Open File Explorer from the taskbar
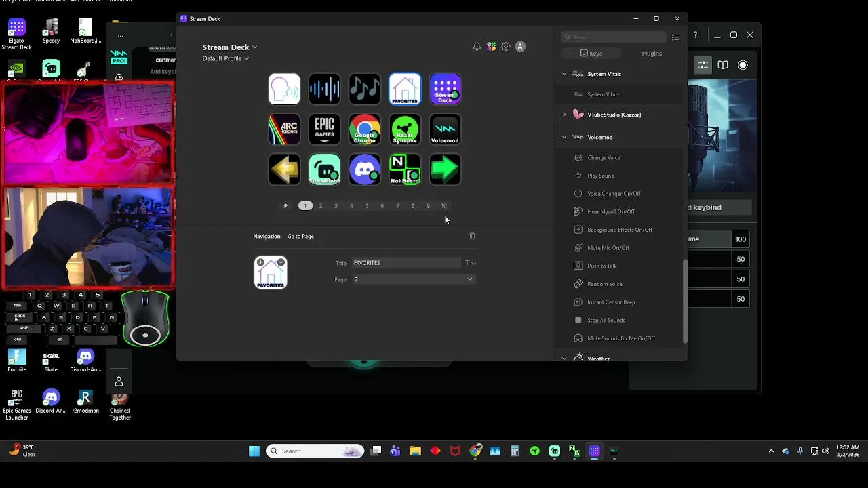Viewport: 868px width, 488px height. click(415, 451)
